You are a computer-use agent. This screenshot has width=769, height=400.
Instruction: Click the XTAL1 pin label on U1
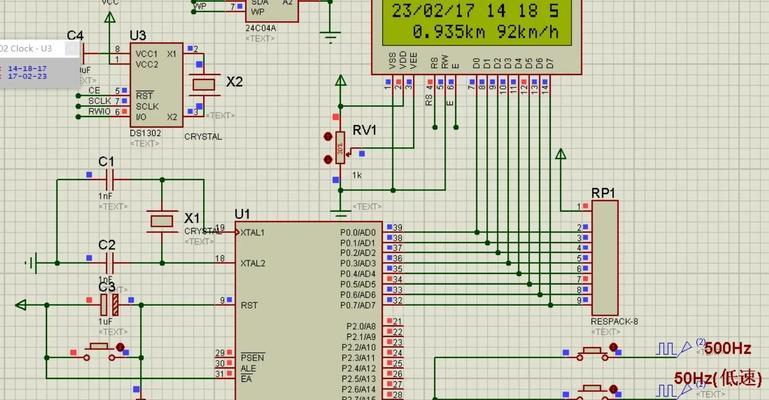(x=253, y=232)
